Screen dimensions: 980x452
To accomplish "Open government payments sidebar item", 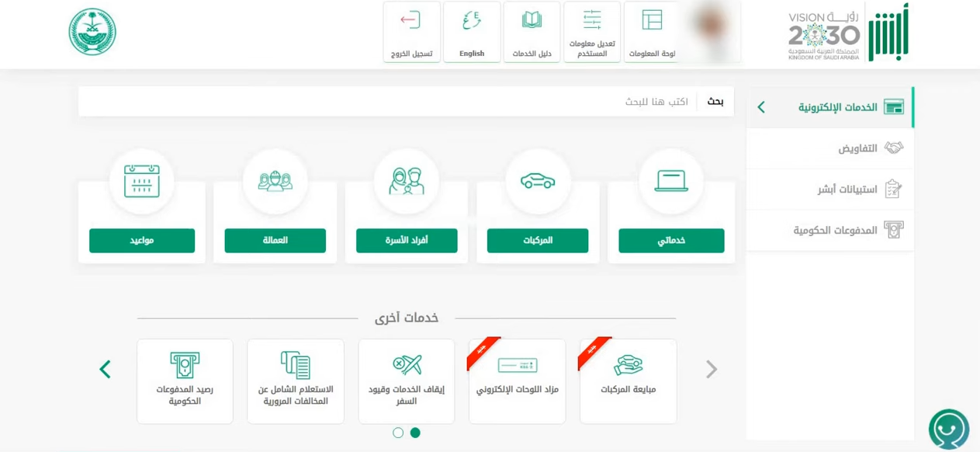I will click(830, 231).
